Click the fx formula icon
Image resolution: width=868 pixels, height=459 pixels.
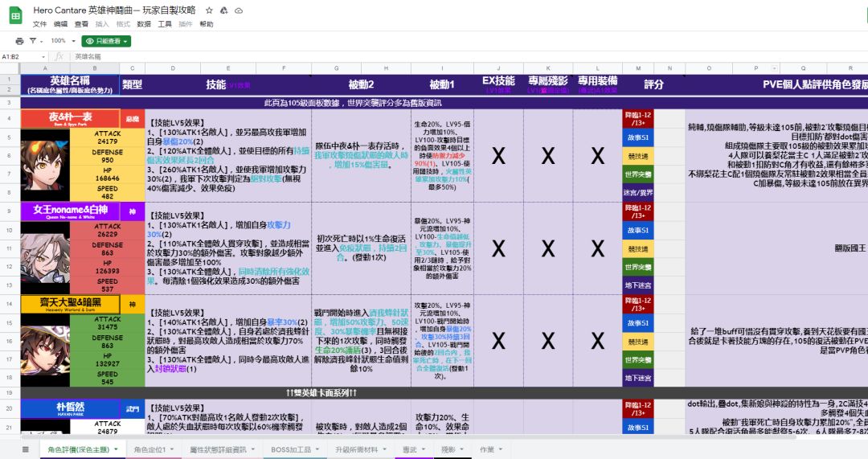[59, 56]
